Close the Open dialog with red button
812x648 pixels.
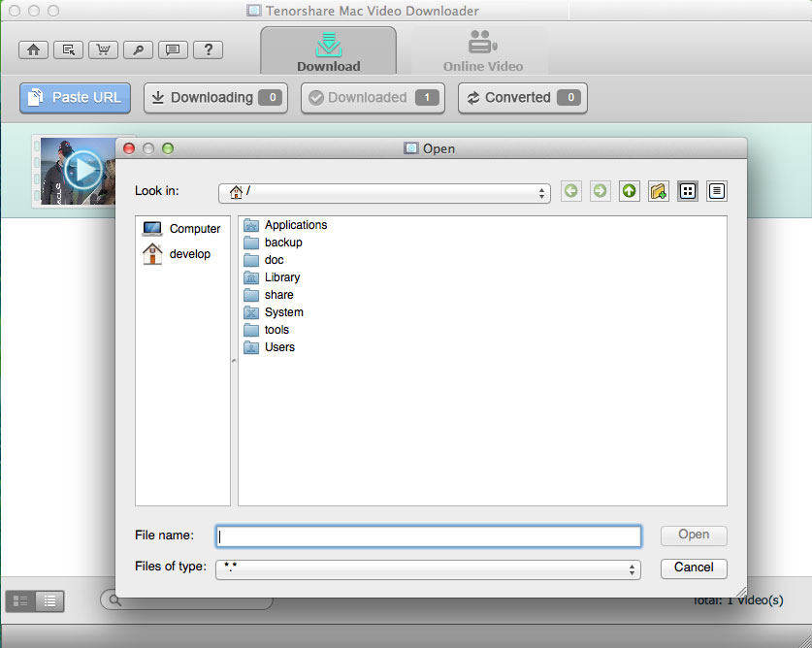point(129,148)
